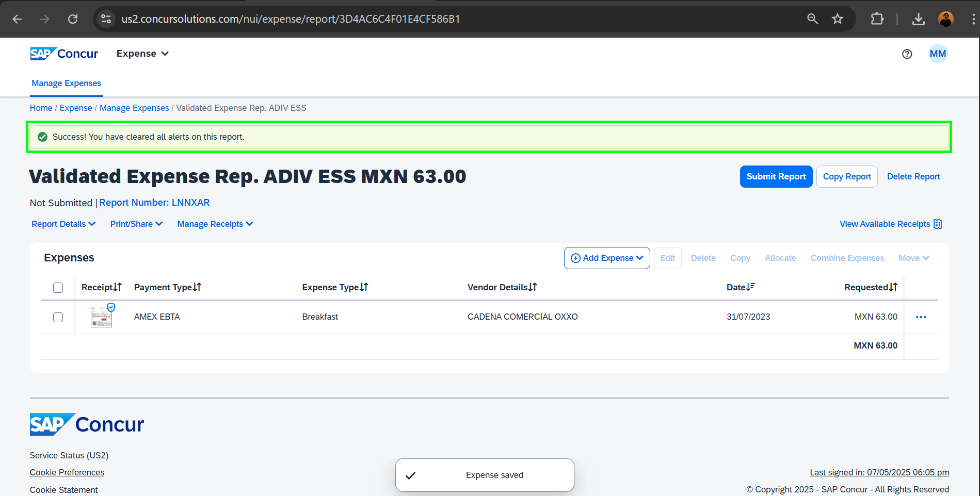Open the MM user profile menu
This screenshot has height=496, width=980.
click(x=938, y=54)
